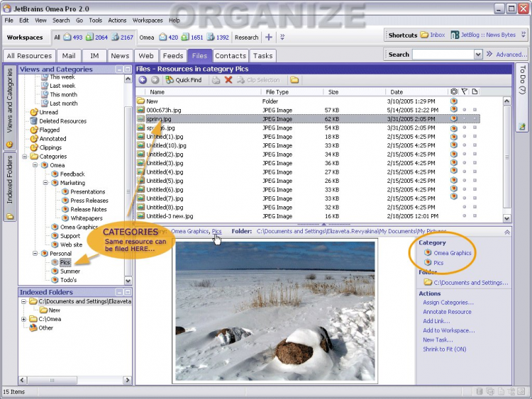
Task: Switch to the News tab
Action: (x=120, y=55)
